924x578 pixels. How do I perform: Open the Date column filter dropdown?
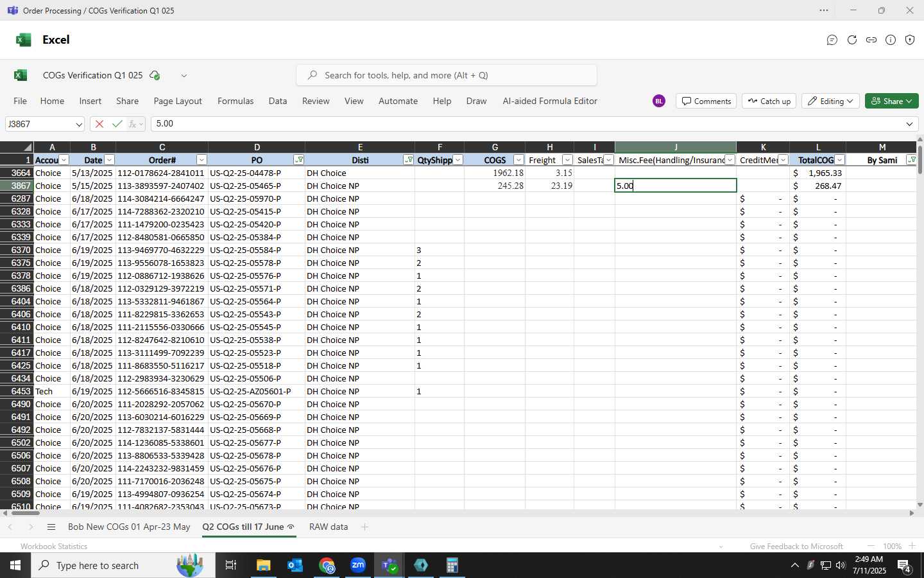click(x=109, y=160)
